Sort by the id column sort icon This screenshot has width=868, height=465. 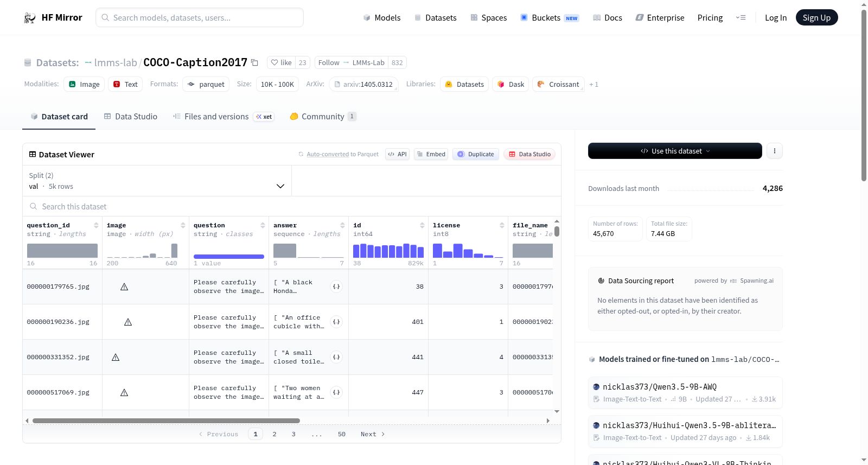(422, 225)
